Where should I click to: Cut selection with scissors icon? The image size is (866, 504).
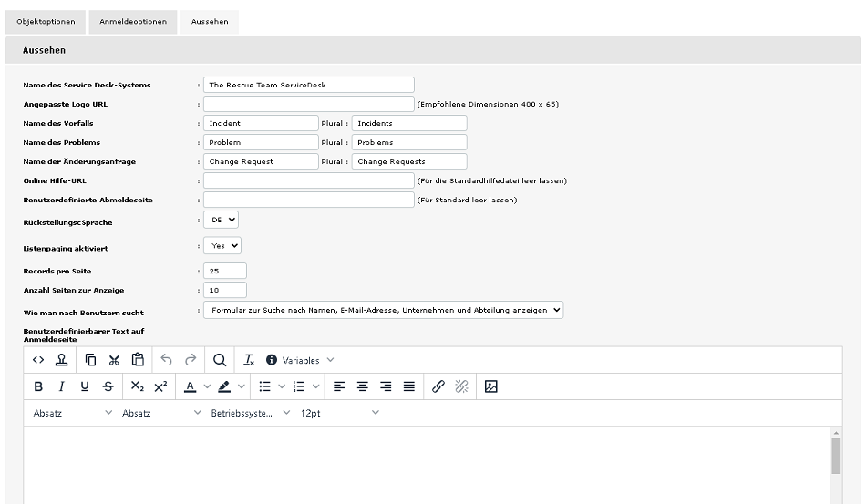(x=114, y=360)
